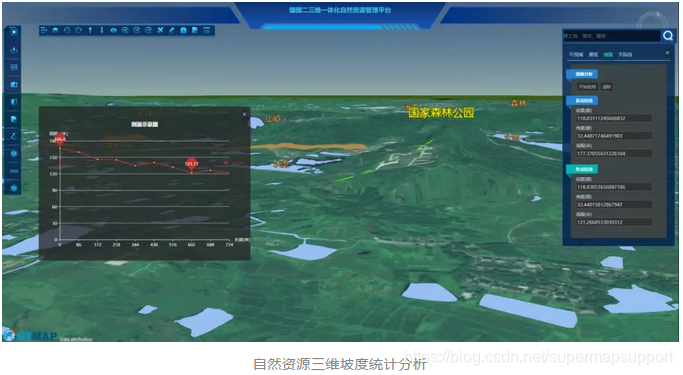Image resolution: width=683 pixels, height=375 pixels.
Task: Select the 剖面 tab
Action: tap(608, 55)
